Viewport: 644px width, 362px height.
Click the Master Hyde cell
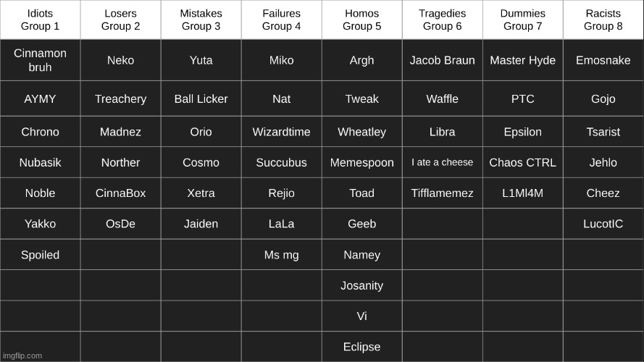point(523,60)
